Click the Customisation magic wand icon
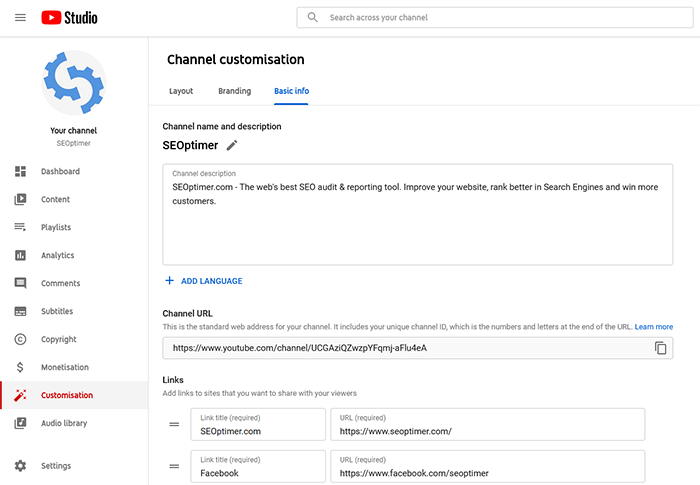This screenshot has width=700, height=485. [x=20, y=395]
